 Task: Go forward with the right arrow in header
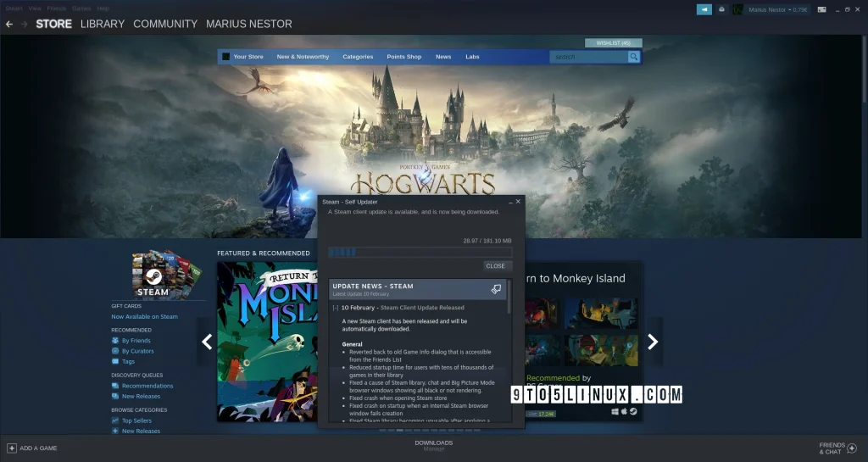24,24
